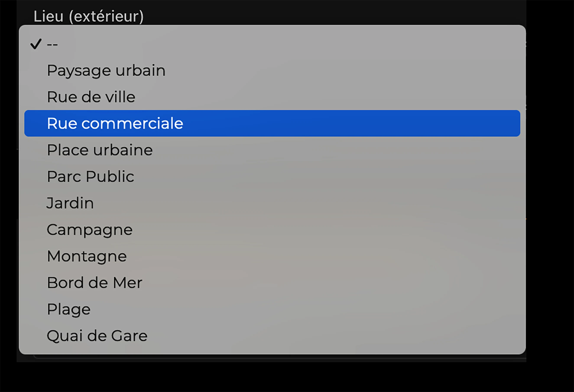Choose "Place urbaine" as the location
Screen dimensions: 574x392
pyautogui.click(x=100, y=150)
